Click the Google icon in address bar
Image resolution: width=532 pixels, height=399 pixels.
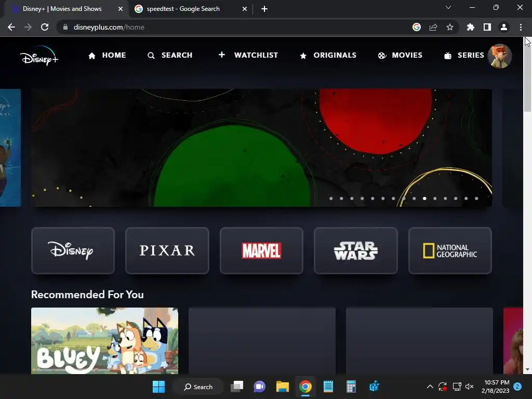point(417,27)
